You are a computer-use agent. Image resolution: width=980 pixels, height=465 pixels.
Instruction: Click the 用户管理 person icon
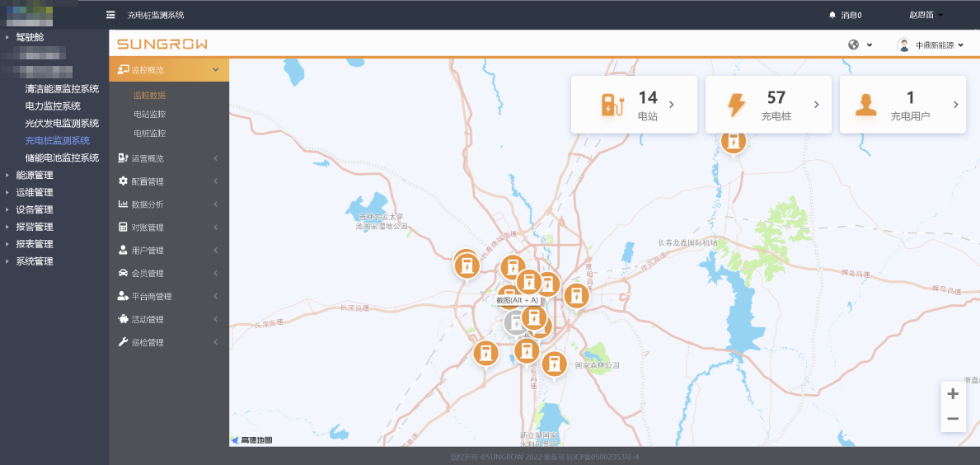123,251
